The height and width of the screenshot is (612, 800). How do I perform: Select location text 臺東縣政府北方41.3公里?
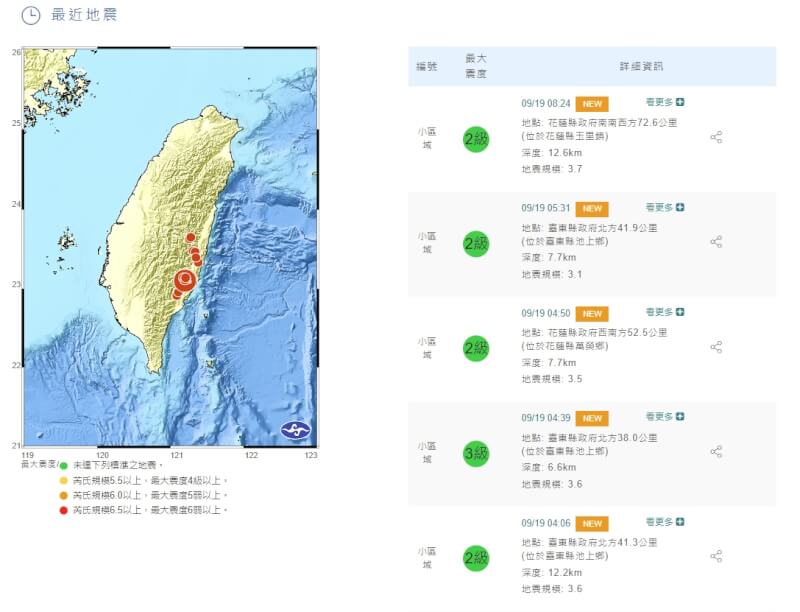tap(603, 542)
